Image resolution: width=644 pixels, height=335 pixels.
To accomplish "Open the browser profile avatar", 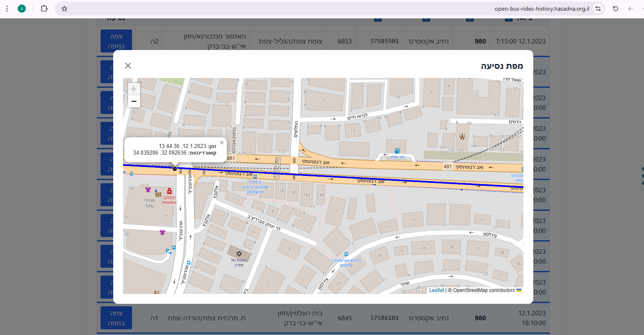I will [x=22, y=9].
